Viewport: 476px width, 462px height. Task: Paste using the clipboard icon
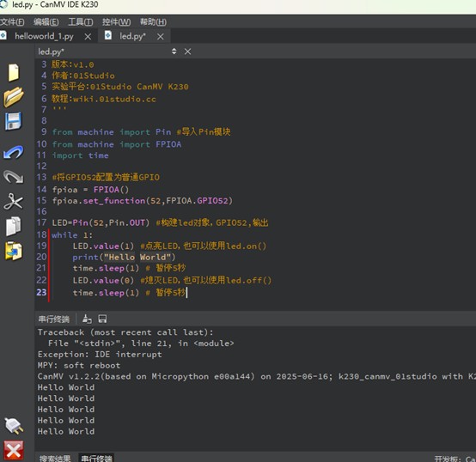tap(14, 251)
